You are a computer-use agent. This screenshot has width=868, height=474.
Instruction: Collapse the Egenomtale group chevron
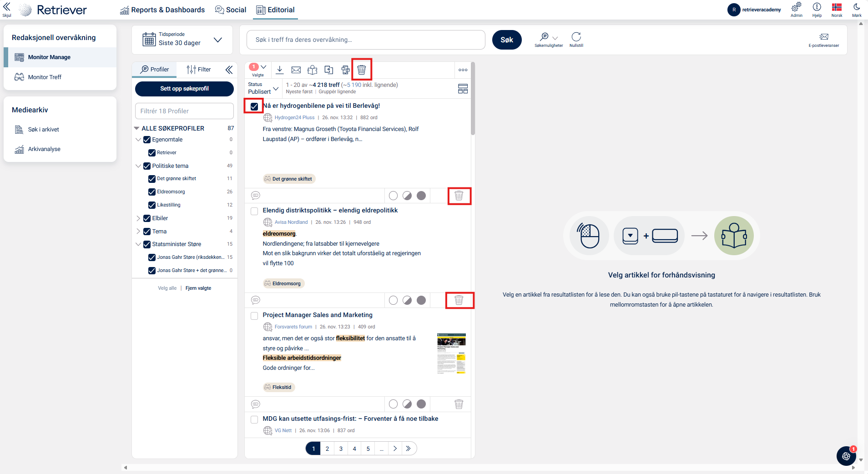click(138, 140)
